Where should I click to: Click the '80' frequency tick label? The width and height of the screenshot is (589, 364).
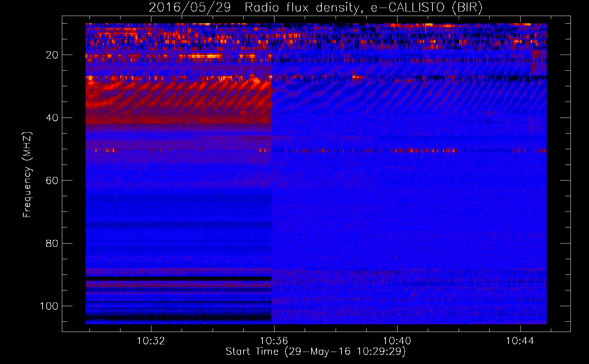(52, 244)
